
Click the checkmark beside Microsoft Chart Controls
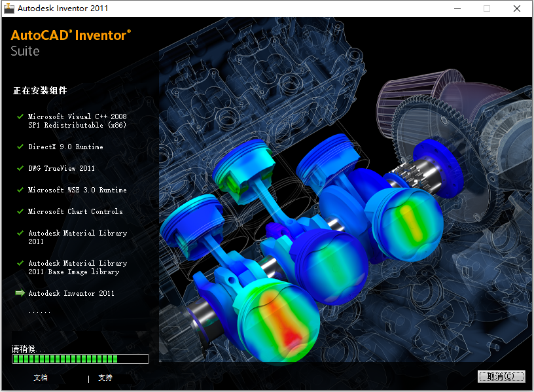coord(20,211)
